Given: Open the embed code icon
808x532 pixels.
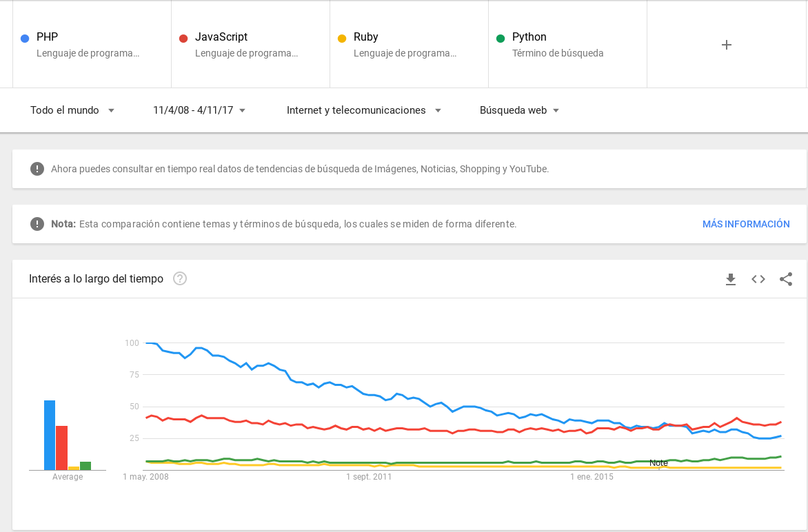Looking at the screenshot, I should pos(758,279).
